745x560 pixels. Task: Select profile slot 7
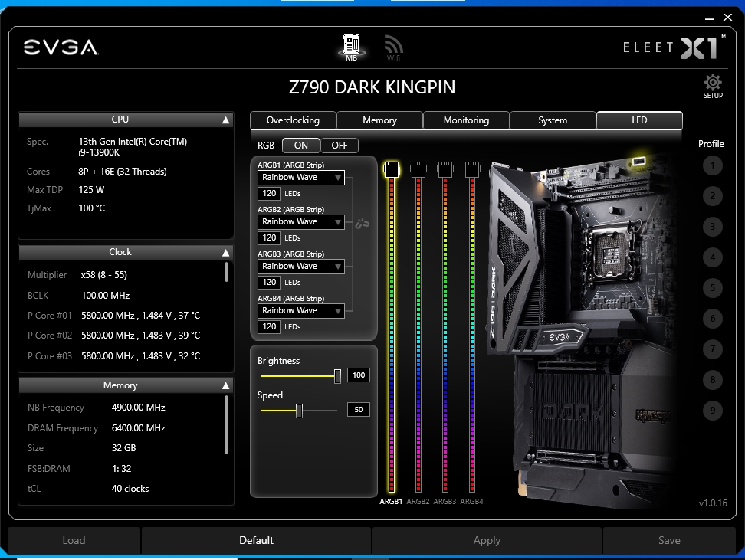(712, 349)
